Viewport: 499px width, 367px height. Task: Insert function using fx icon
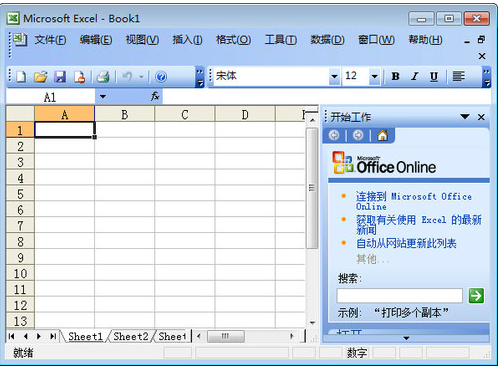[x=155, y=97]
